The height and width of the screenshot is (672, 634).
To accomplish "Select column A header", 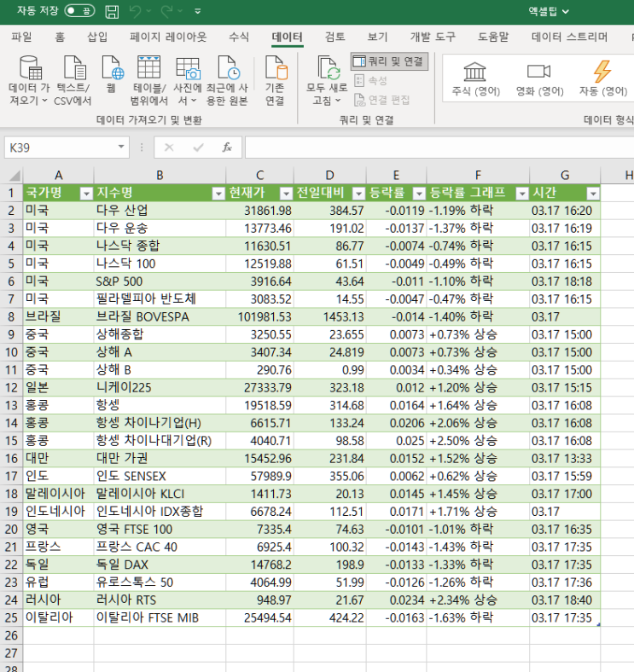I will [x=58, y=176].
